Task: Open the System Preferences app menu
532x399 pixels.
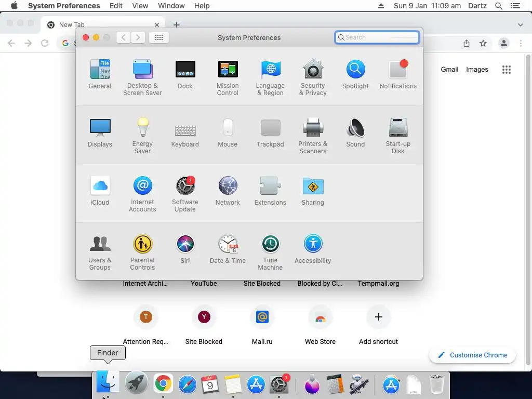Action: click(64, 6)
